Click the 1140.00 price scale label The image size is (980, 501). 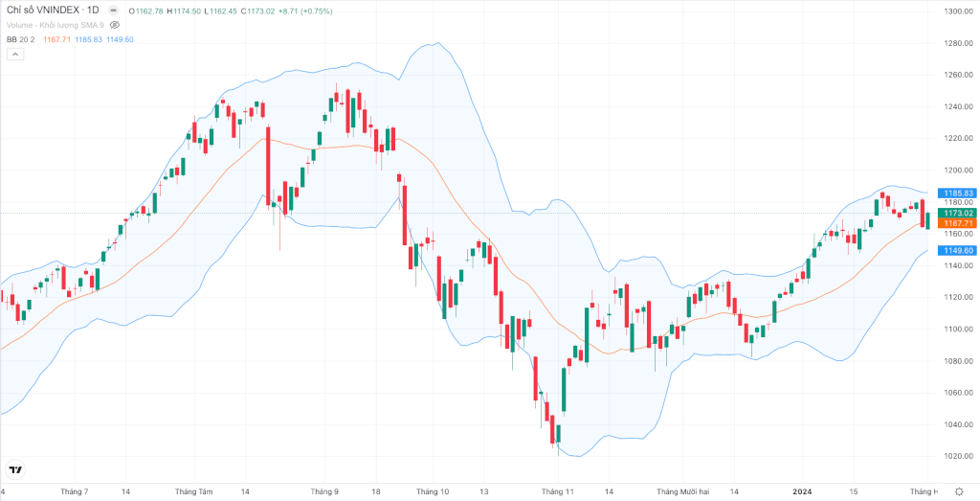[x=958, y=265]
